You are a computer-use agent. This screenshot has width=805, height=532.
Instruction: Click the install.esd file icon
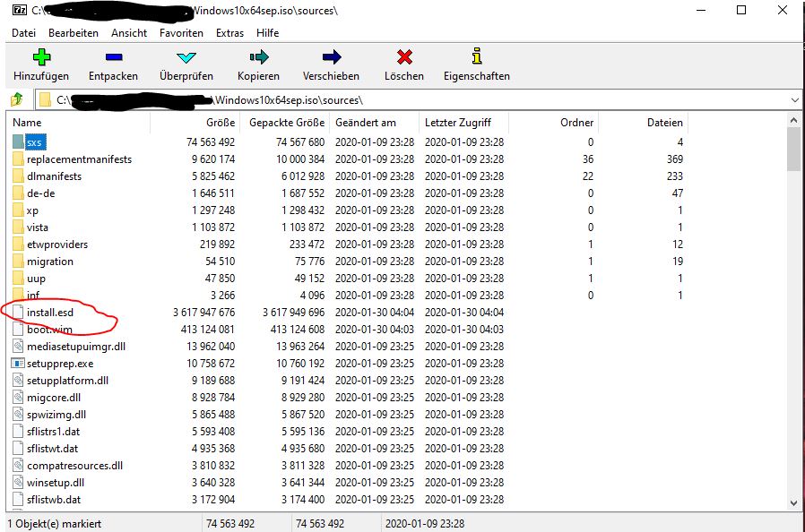pos(18,312)
